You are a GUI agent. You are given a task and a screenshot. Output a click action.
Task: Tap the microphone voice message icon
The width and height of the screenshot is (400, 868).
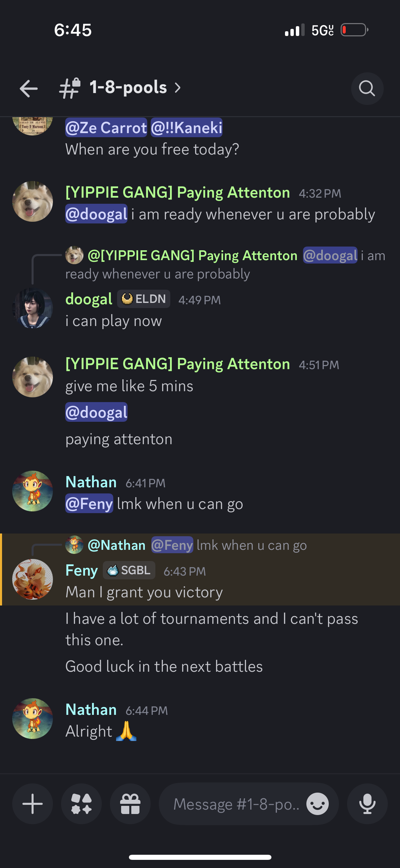click(367, 804)
